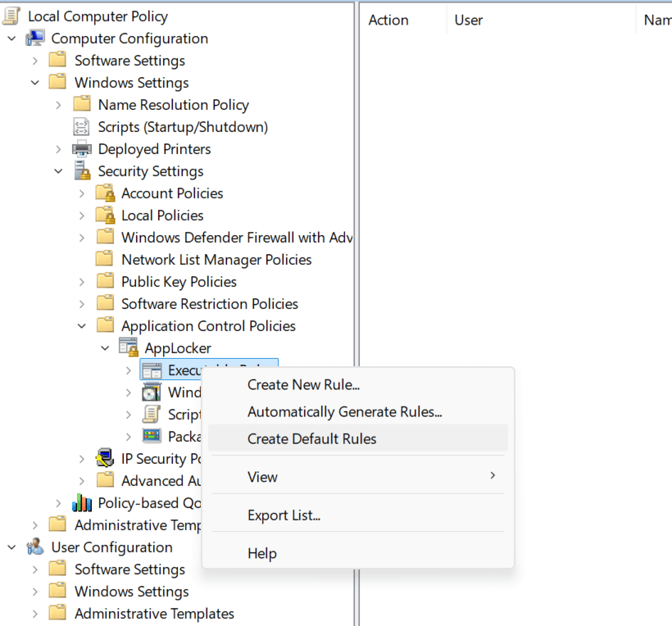Click the Policy-based QoS chart icon
Image resolution: width=672 pixels, height=626 pixels.
(82, 503)
